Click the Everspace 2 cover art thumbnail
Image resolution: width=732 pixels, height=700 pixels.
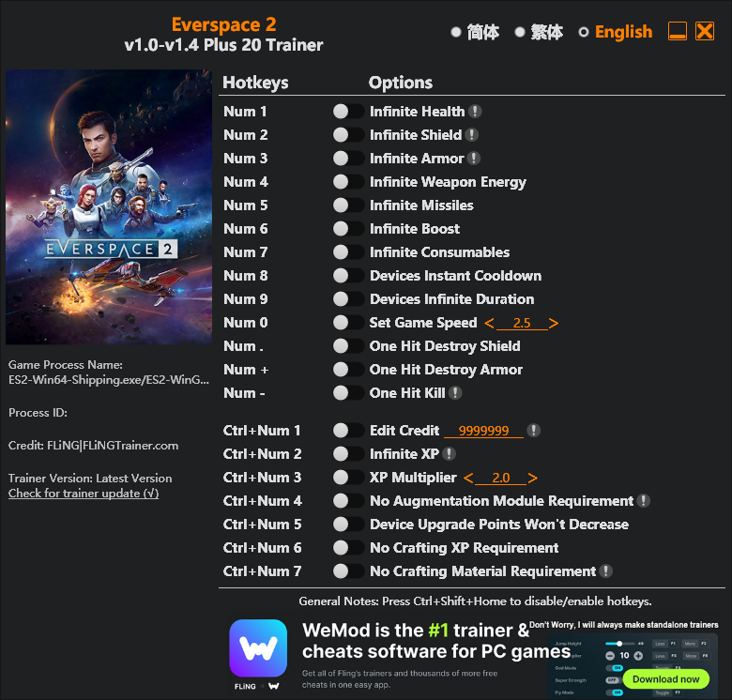coord(109,207)
